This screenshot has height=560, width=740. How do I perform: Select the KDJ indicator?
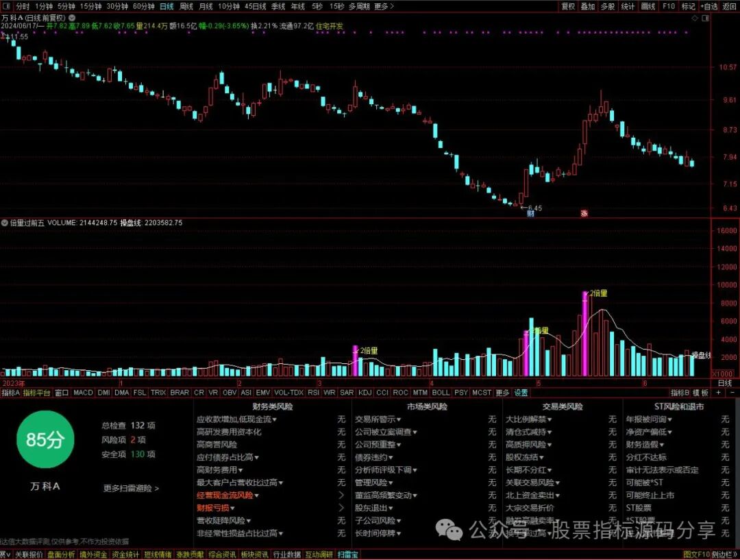click(x=365, y=392)
